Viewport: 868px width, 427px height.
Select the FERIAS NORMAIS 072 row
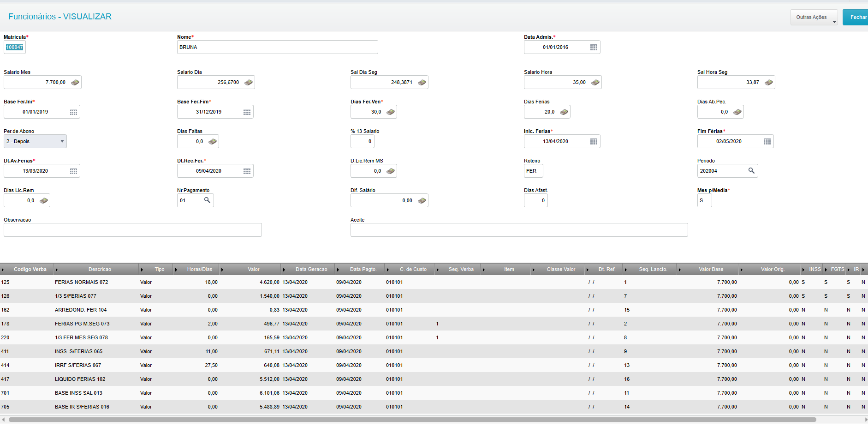434,282
